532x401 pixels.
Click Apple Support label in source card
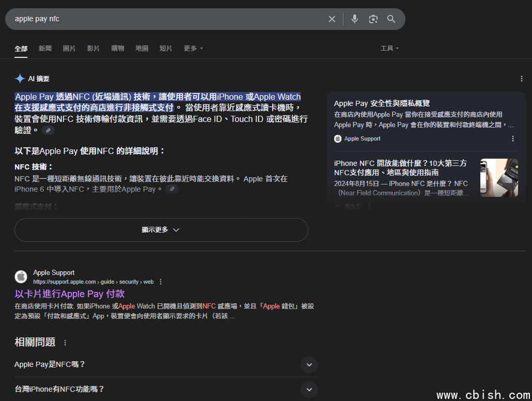[x=363, y=138]
